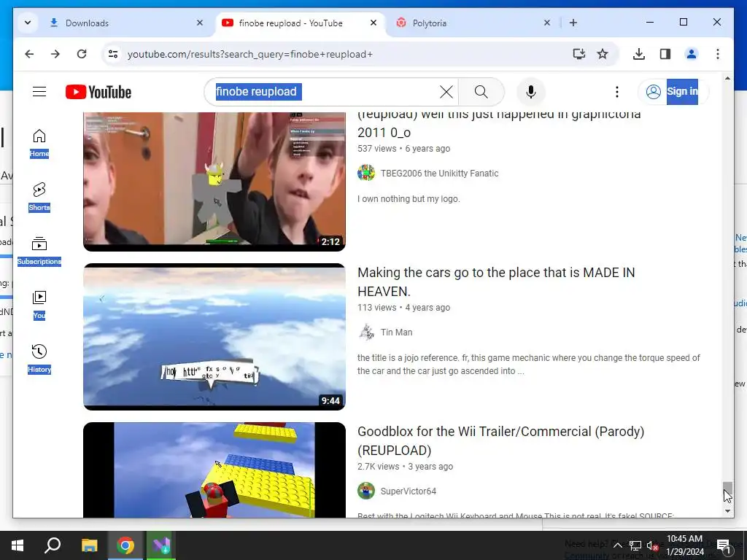Switch to the Polytoria tab

pos(473,23)
